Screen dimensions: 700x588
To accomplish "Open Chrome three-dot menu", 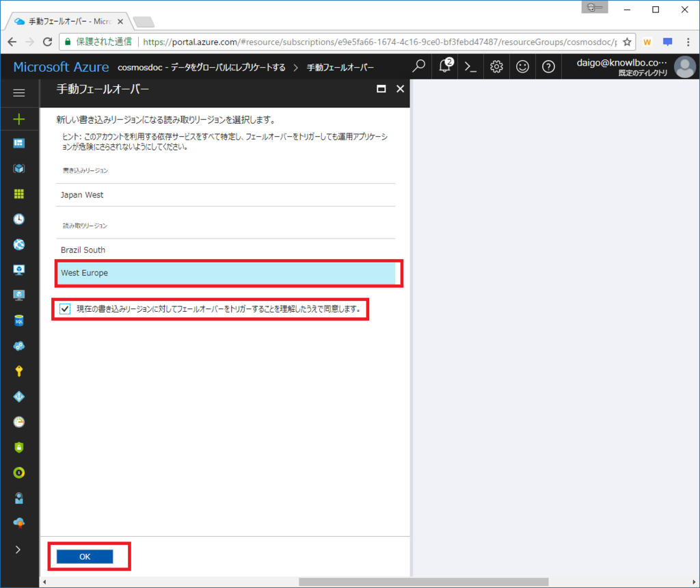I will point(688,42).
